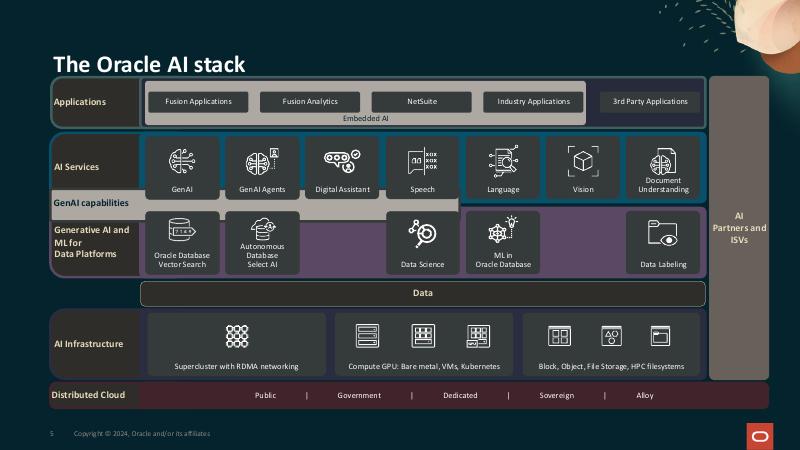800x450 pixels.
Task: Click the NetSuite box
Action: click(421, 102)
